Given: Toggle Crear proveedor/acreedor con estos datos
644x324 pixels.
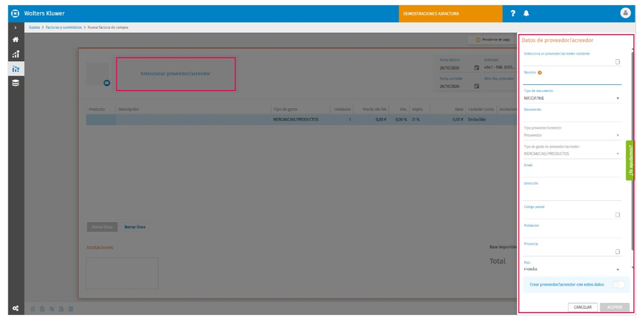Looking at the screenshot, I should click(618, 285).
